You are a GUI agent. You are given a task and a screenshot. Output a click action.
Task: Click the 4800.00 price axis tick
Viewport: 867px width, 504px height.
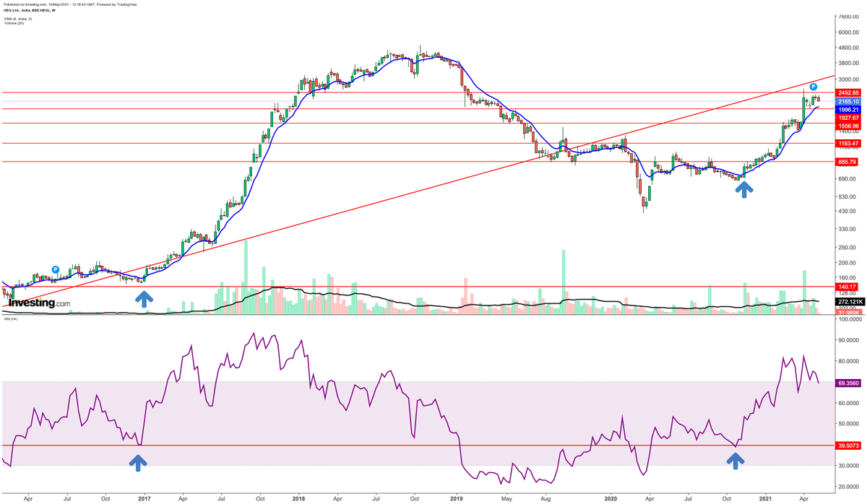848,48
